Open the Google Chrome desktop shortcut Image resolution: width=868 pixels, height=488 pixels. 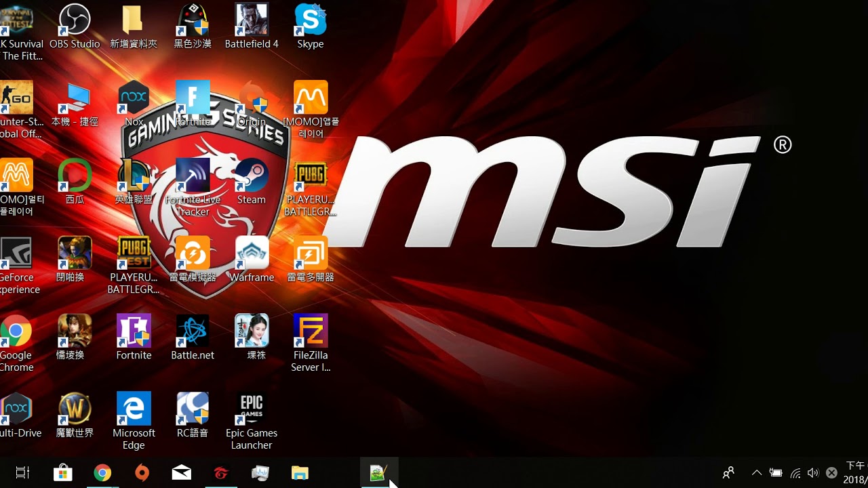click(17, 344)
